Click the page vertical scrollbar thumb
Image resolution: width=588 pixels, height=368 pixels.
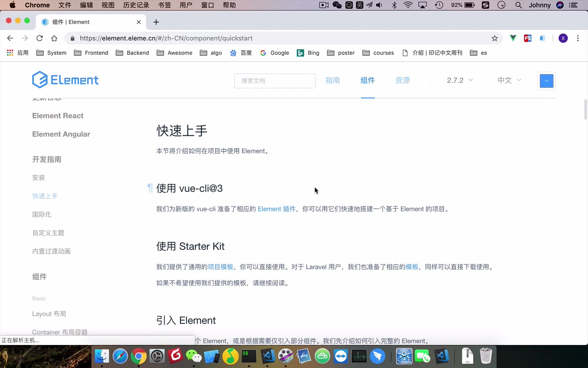click(x=586, y=109)
